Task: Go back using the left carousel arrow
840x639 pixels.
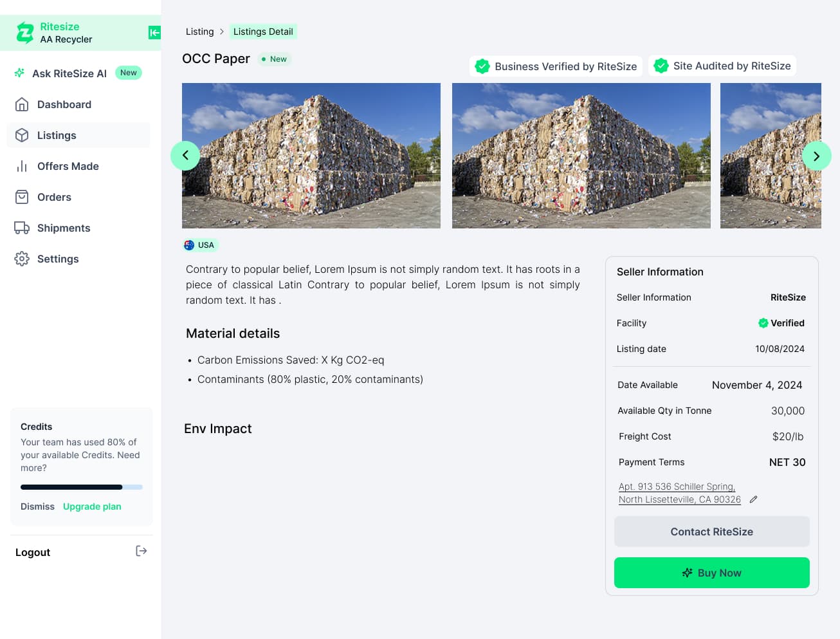Action: [x=185, y=156]
